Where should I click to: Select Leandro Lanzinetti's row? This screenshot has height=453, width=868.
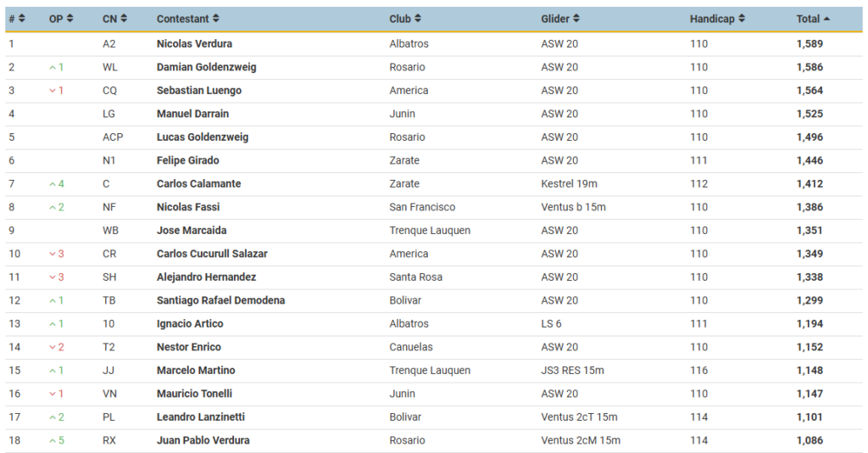click(434, 417)
